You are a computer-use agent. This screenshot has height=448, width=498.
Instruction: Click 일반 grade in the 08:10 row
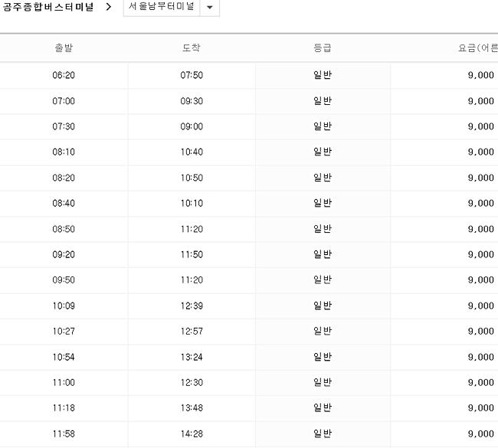pos(323,152)
